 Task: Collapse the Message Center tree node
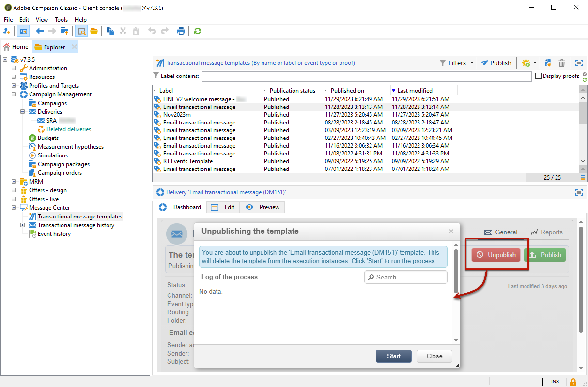click(14, 208)
